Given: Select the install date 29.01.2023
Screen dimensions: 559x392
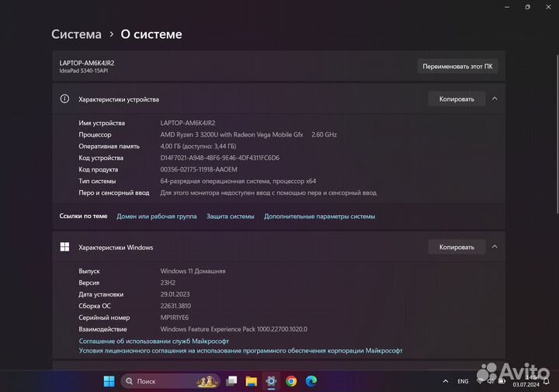Looking at the screenshot, I should pyautogui.click(x=175, y=294).
